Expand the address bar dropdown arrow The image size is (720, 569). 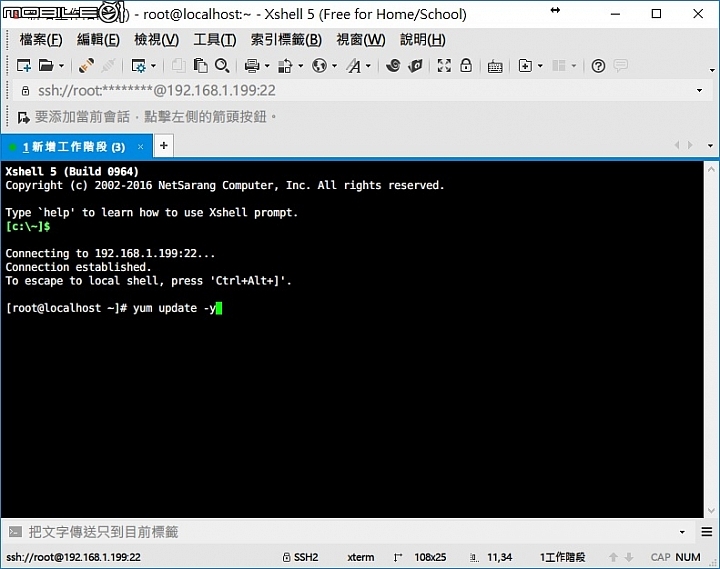tap(699, 90)
